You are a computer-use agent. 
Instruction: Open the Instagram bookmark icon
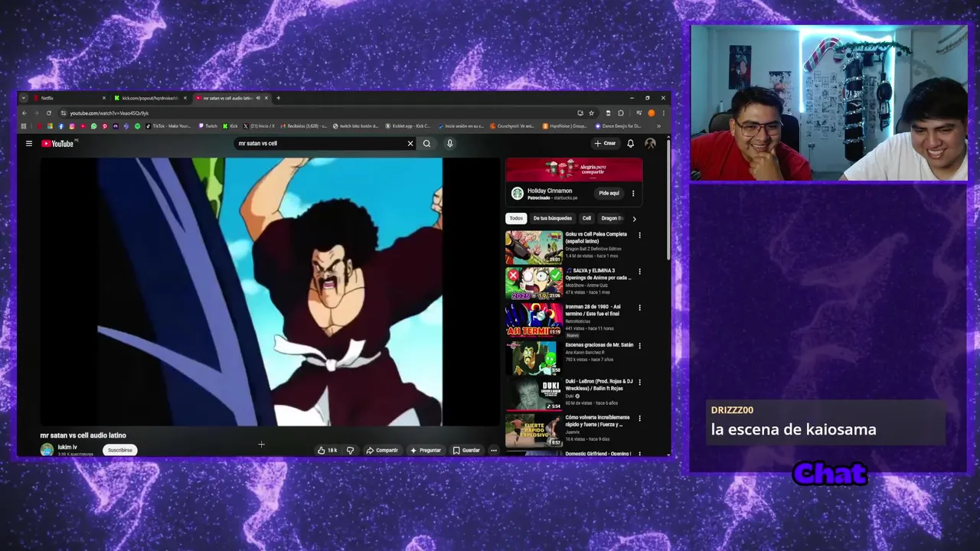point(72,126)
